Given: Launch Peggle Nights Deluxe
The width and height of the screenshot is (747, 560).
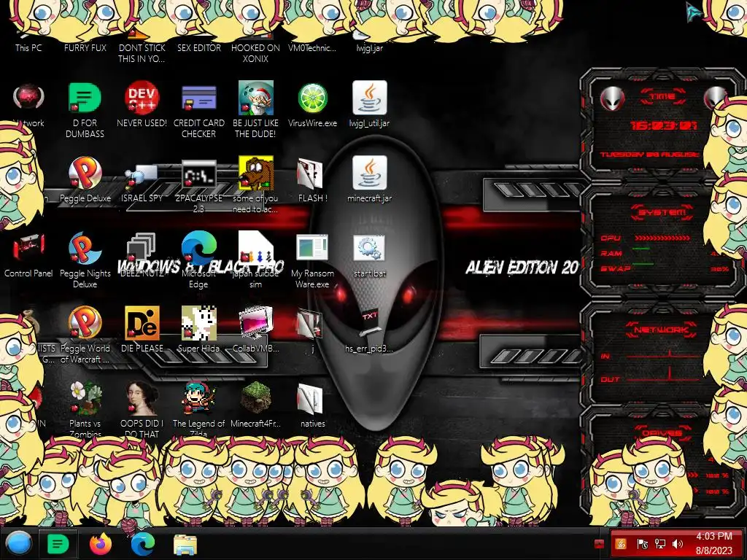Looking at the screenshot, I should pos(85,248).
